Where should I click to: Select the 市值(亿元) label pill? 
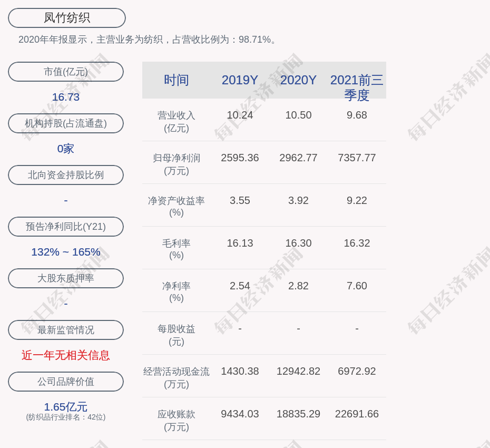click(x=66, y=72)
